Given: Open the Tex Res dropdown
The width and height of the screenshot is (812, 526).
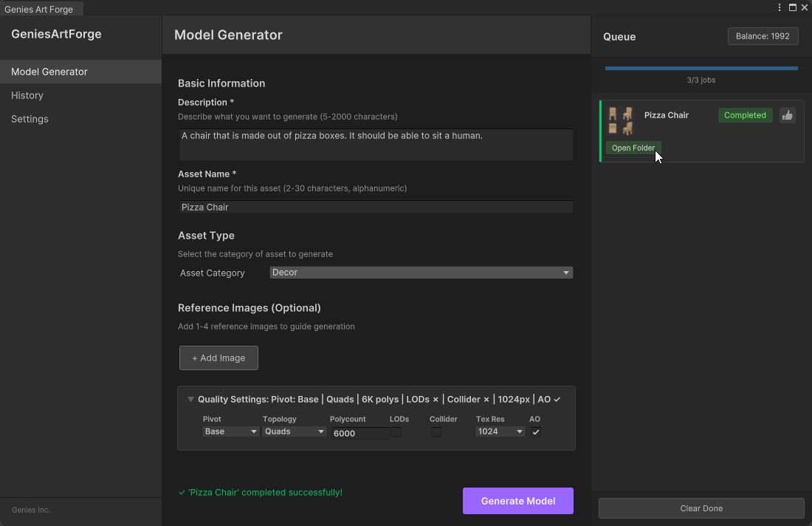Looking at the screenshot, I should point(500,431).
